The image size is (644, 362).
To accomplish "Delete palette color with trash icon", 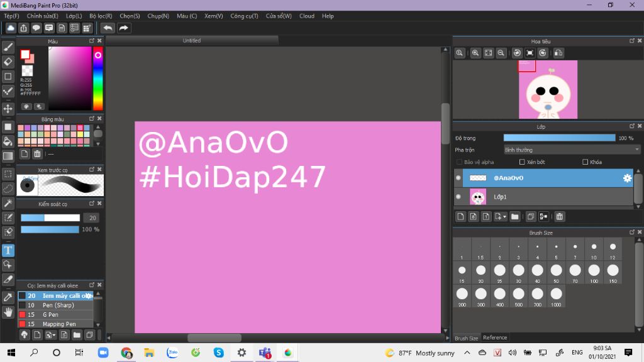I will (37, 154).
